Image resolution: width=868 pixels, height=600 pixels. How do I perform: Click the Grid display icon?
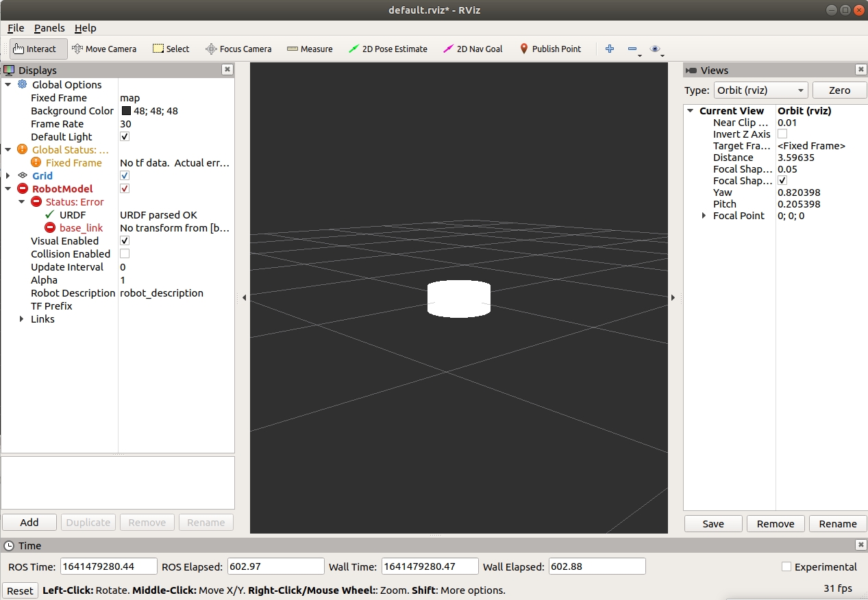(x=22, y=175)
